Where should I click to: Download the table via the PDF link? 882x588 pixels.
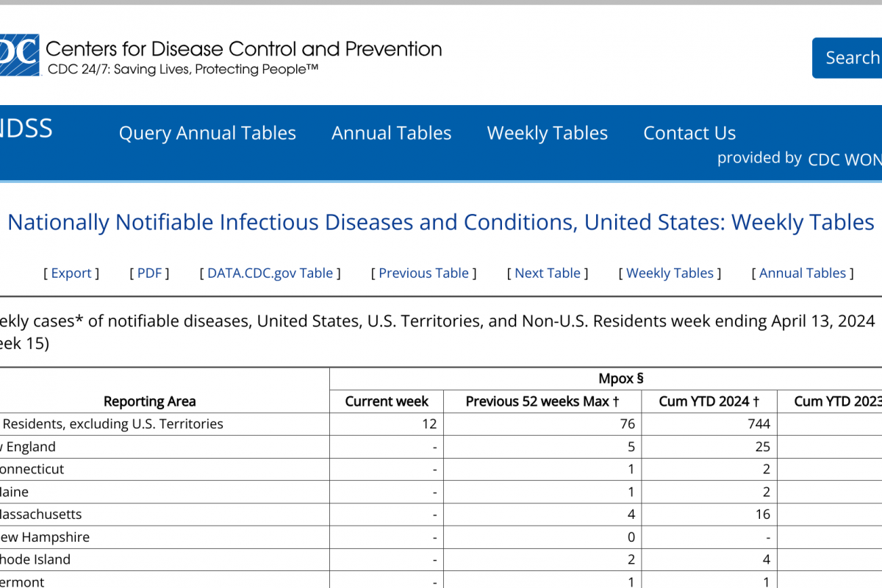pyautogui.click(x=149, y=273)
